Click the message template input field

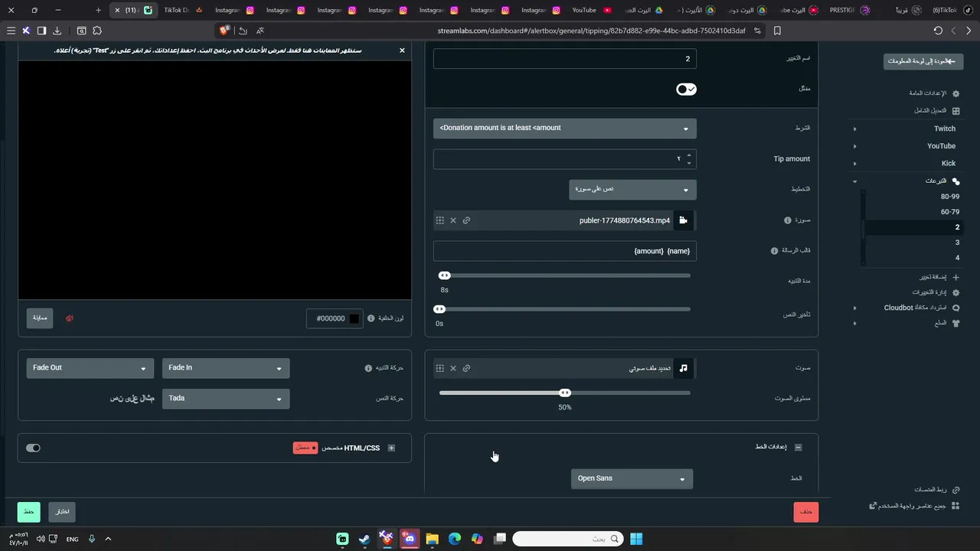point(564,251)
